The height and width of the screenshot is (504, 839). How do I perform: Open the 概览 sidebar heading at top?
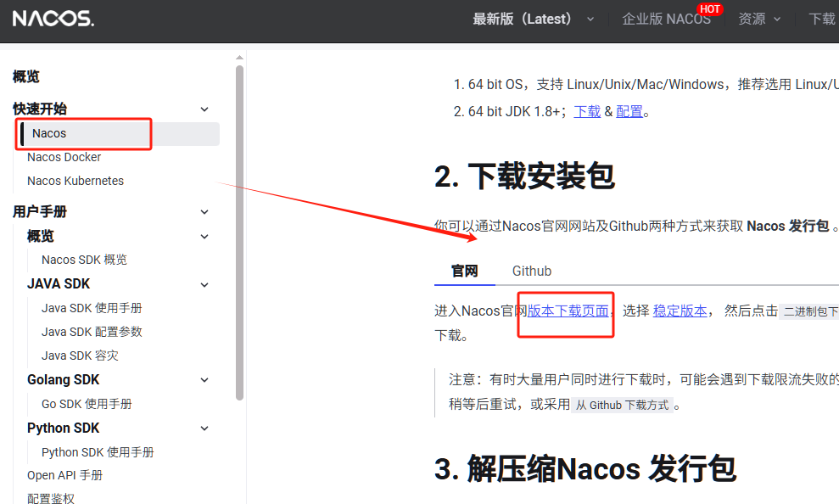click(x=26, y=76)
